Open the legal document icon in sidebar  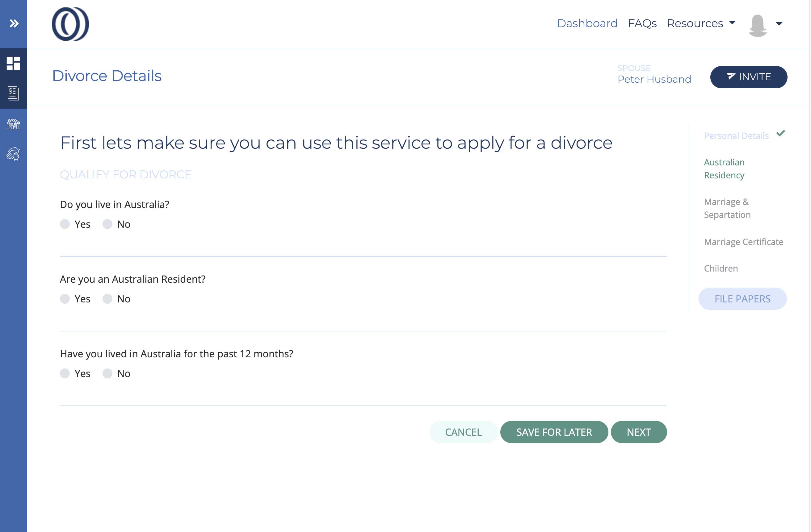[x=13, y=93]
